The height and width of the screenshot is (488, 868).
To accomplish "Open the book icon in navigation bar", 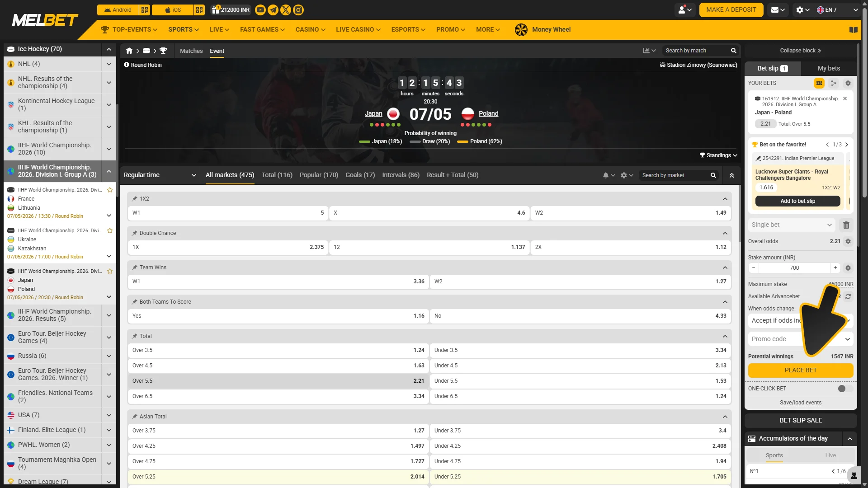I will pyautogui.click(x=853, y=30).
